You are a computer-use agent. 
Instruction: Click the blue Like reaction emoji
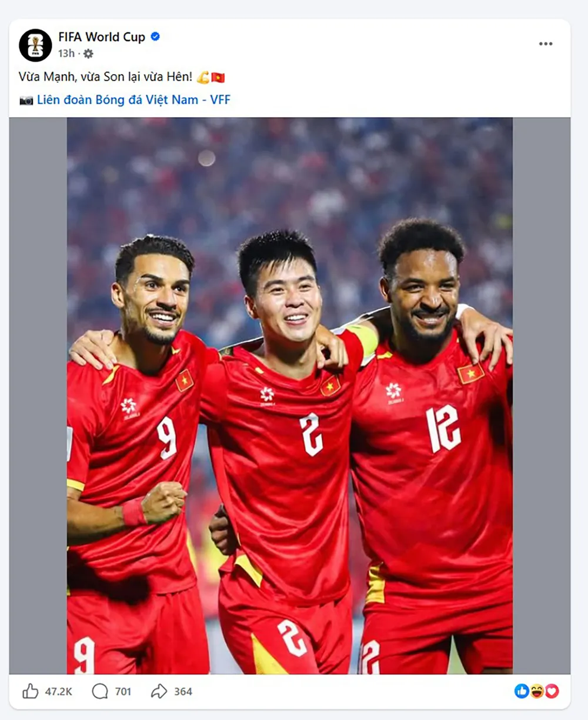[522, 691]
